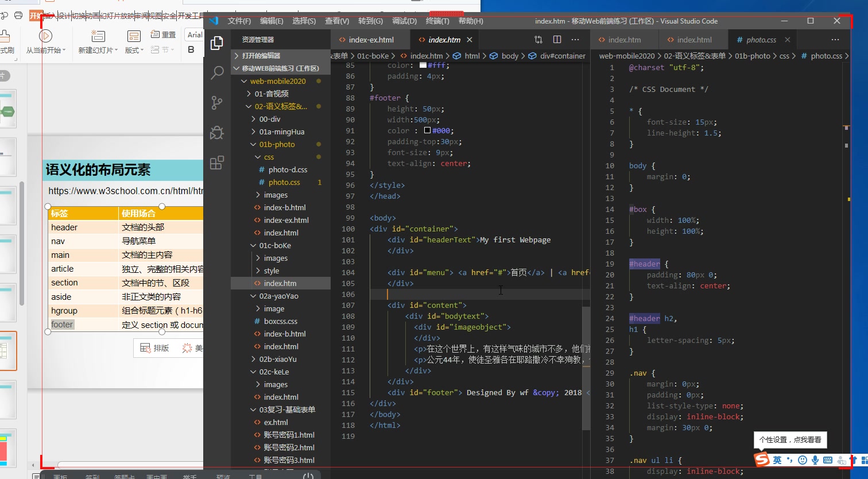The height and width of the screenshot is (479, 868).
Task: Collapse 移动WEB前端练习 workspace section
Action: tap(281, 68)
